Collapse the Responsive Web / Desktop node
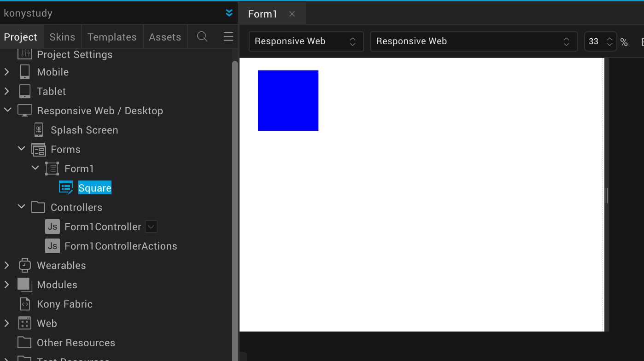Screen dimensions: 644x361 coord(7,110)
